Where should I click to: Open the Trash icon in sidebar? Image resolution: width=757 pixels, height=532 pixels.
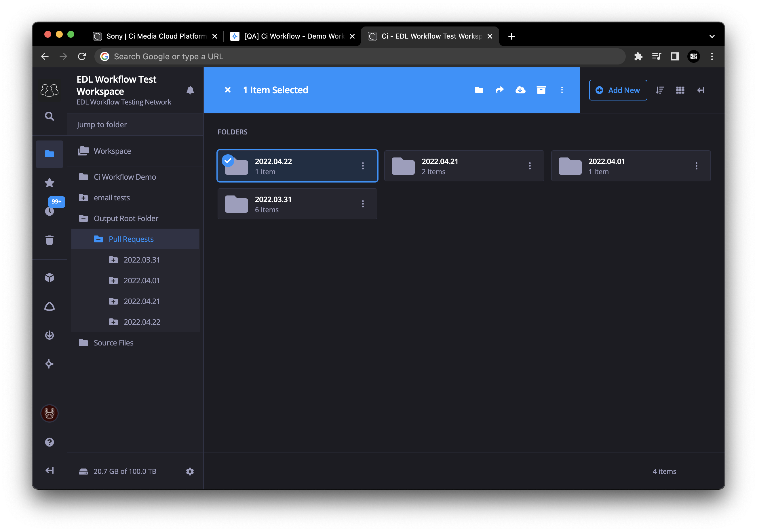(x=50, y=240)
